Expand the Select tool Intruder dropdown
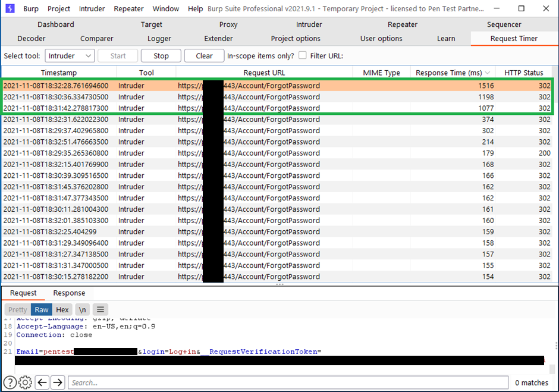559x392 pixels. pyautogui.click(x=70, y=56)
